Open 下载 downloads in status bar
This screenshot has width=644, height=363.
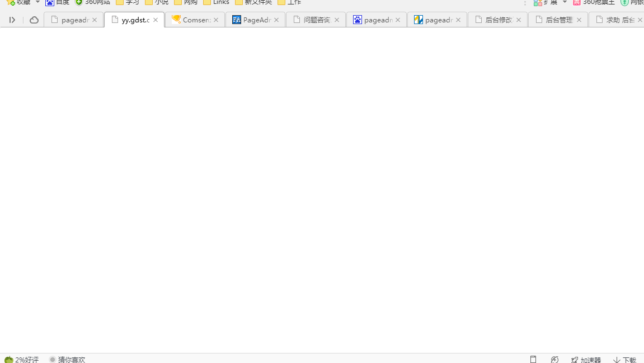(x=624, y=360)
